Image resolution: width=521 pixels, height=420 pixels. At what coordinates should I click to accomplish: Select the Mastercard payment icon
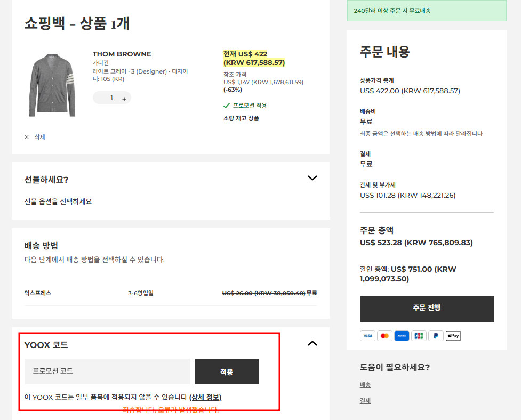pos(384,335)
